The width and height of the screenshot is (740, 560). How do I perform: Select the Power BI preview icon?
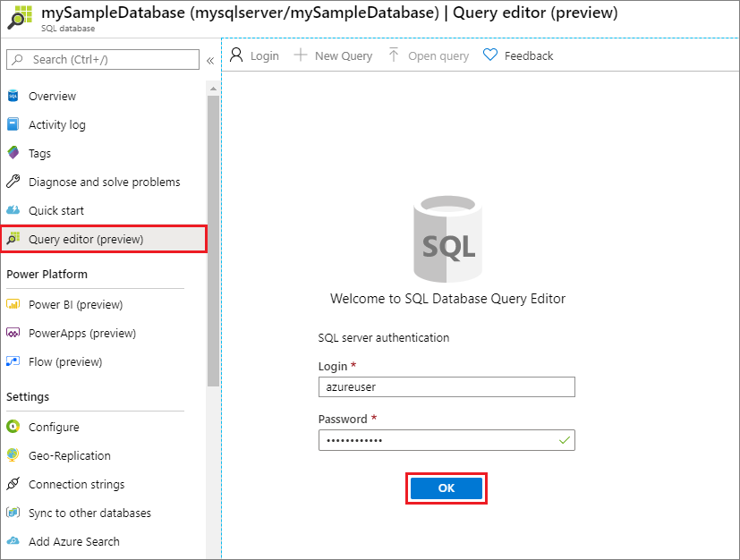click(16, 304)
